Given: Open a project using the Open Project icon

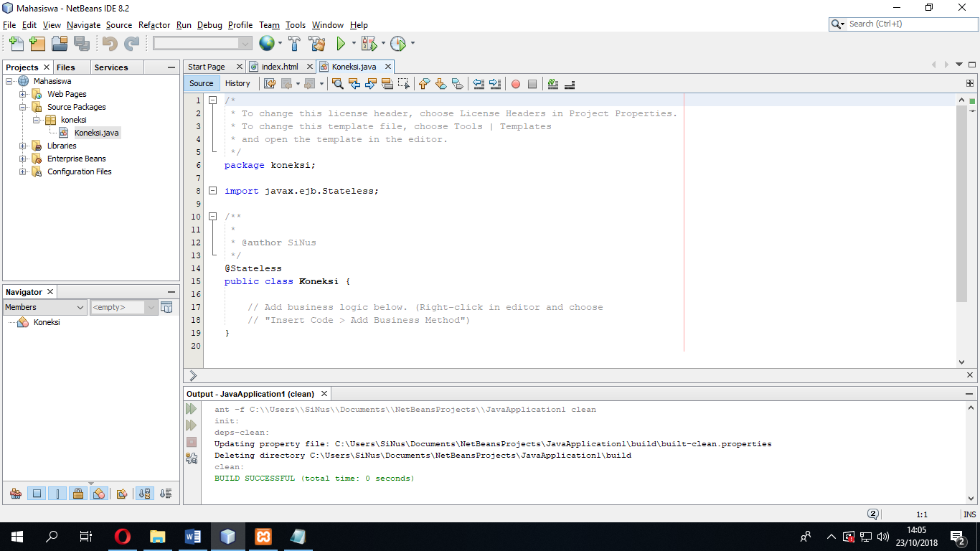Looking at the screenshot, I should [x=60, y=43].
